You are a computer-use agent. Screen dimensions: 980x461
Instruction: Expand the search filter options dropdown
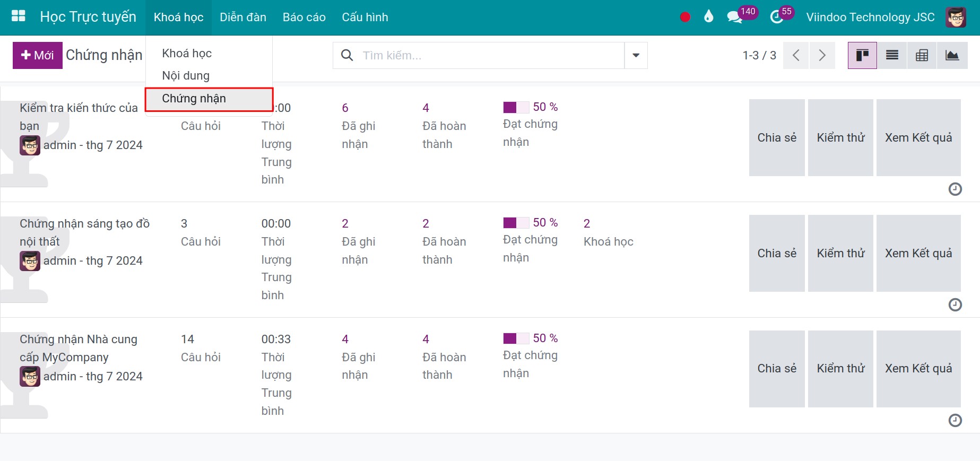pos(636,55)
